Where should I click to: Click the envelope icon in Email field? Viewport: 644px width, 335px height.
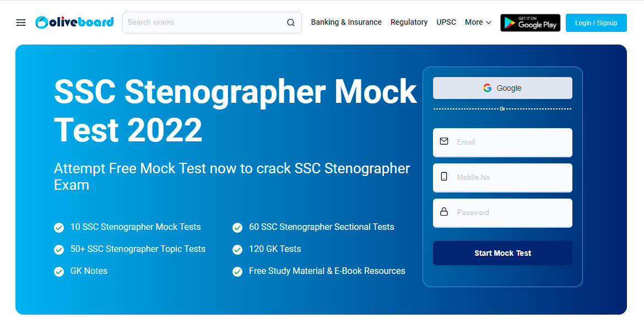coord(444,141)
